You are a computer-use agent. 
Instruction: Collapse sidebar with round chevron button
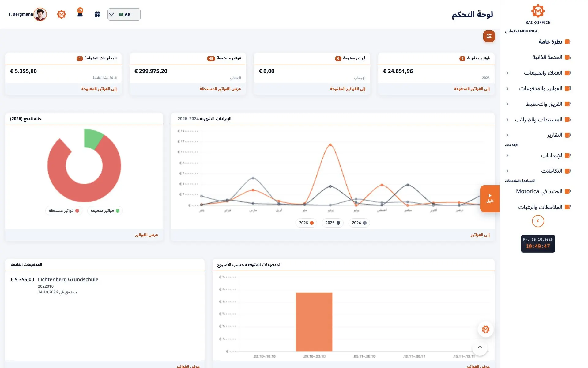click(x=538, y=221)
